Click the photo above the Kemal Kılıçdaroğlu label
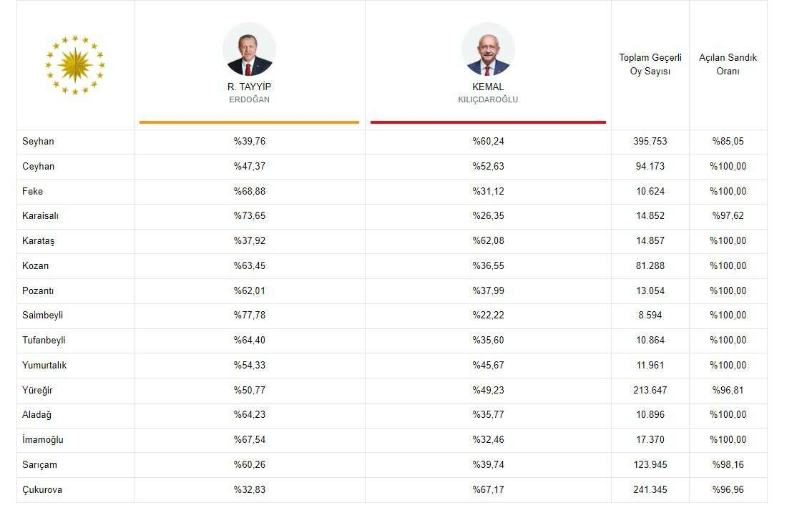 tap(488, 50)
